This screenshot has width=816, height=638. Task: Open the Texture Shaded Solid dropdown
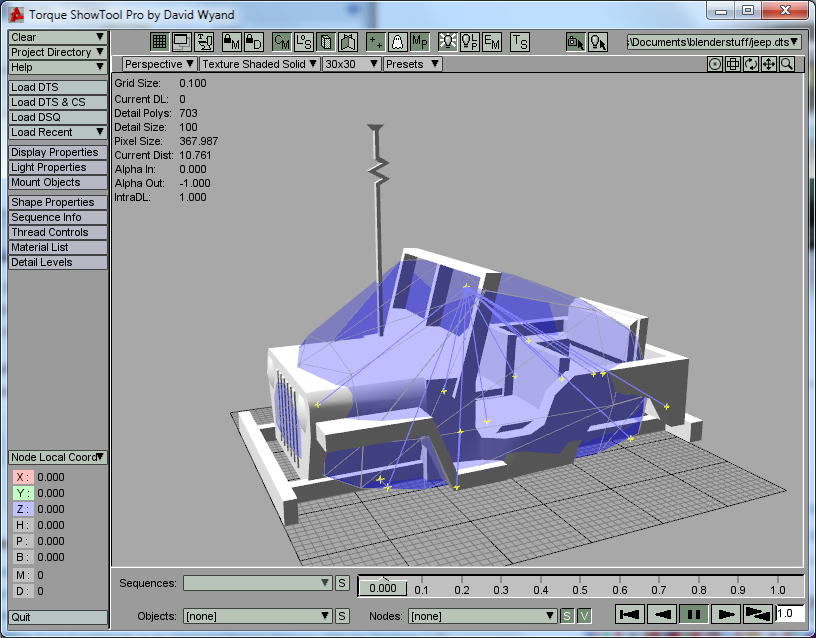(x=259, y=64)
